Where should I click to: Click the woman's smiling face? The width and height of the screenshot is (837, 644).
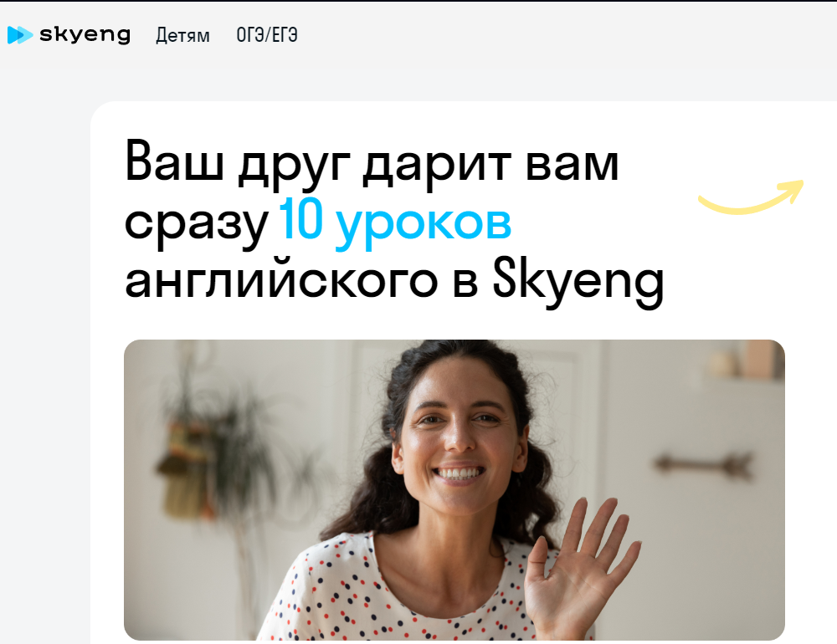[458, 437]
